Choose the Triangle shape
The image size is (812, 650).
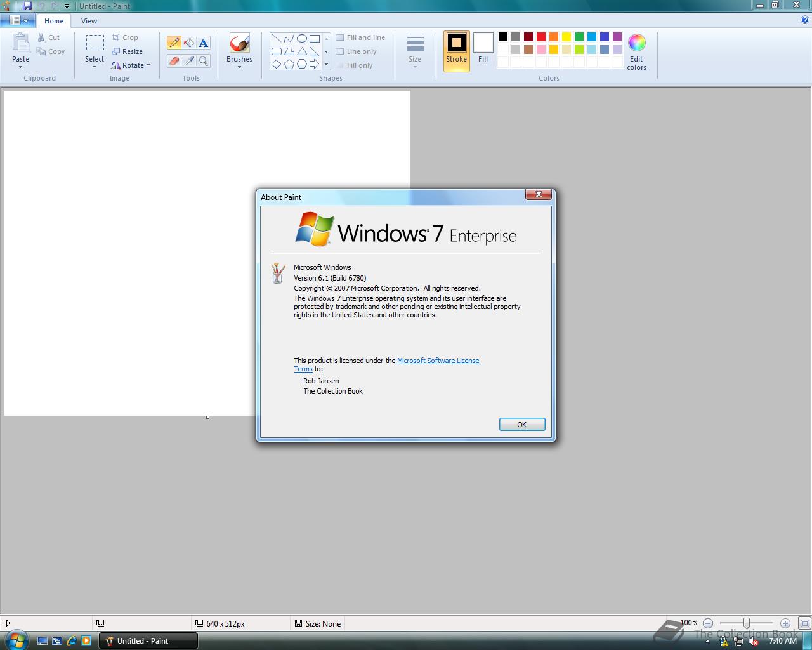point(302,51)
